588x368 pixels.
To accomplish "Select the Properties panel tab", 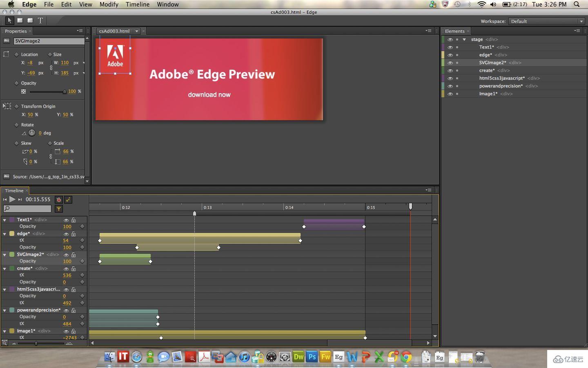I will click(16, 31).
